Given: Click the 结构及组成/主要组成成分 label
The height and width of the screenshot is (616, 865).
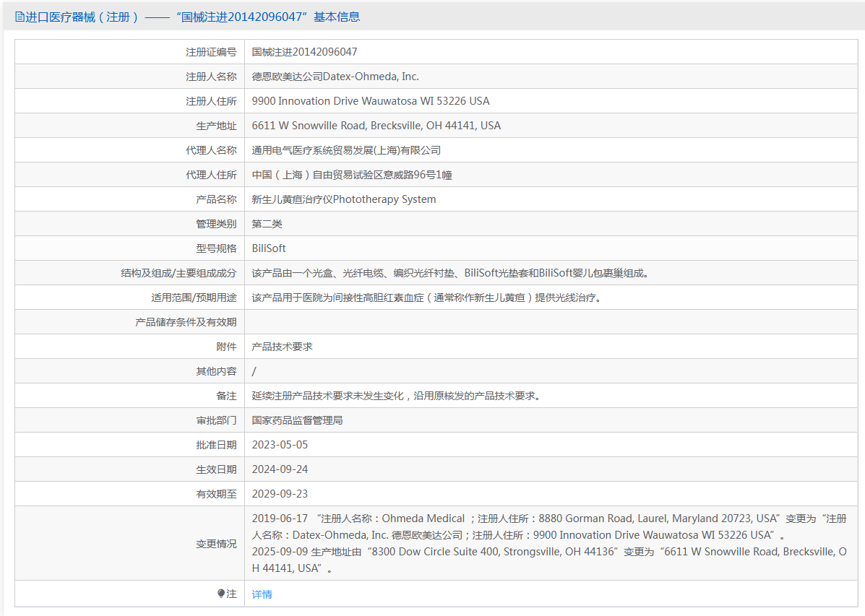Looking at the screenshot, I should (178, 273).
